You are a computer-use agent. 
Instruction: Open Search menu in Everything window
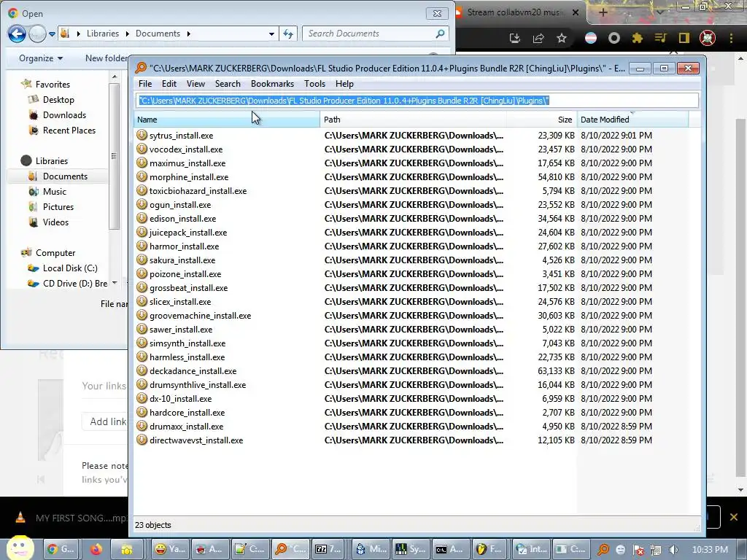click(228, 84)
